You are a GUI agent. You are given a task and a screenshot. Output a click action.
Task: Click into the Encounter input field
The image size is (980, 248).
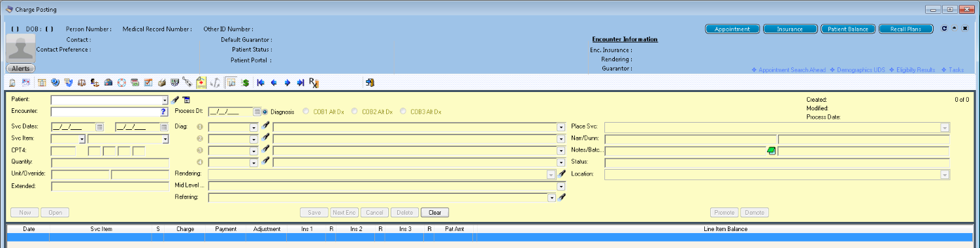[105, 112]
